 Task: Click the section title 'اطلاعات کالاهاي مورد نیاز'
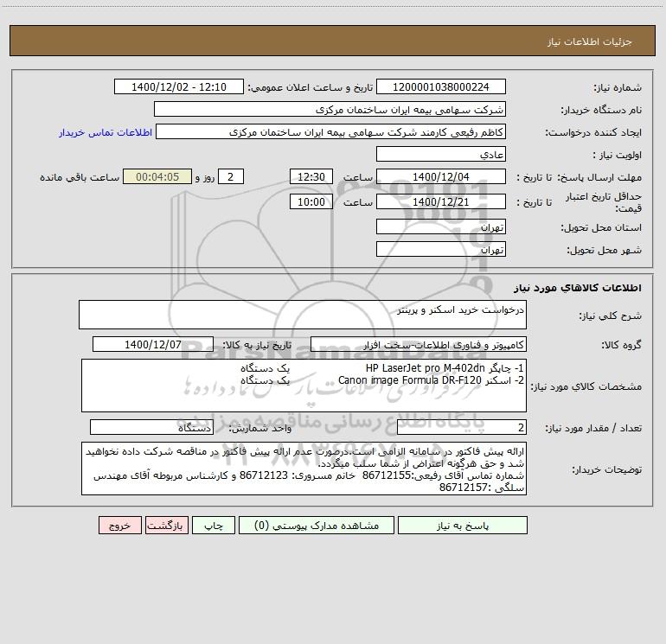(x=578, y=288)
